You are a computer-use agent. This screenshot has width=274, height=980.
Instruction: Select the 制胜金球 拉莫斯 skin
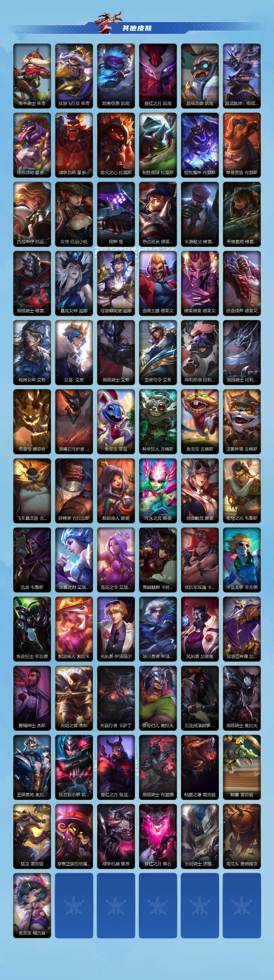pyautogui.click(x=158, y=145)
